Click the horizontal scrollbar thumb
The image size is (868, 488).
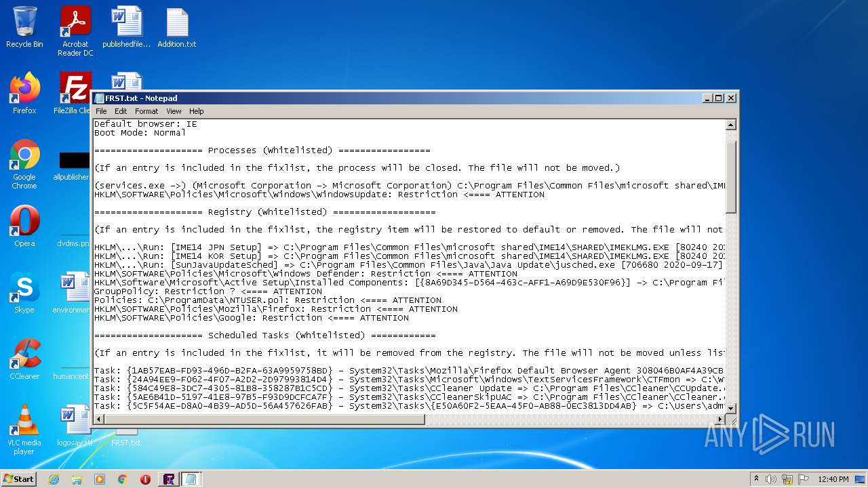[x=264, y=419]
